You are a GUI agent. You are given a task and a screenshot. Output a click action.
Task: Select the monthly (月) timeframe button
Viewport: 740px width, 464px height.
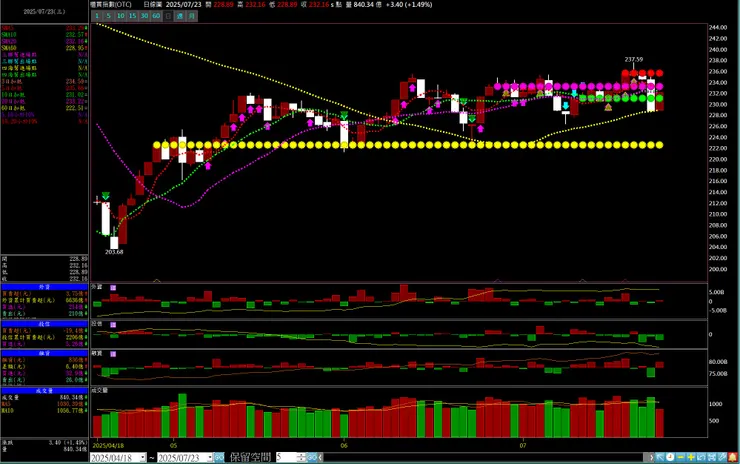(x=192, y=16)
